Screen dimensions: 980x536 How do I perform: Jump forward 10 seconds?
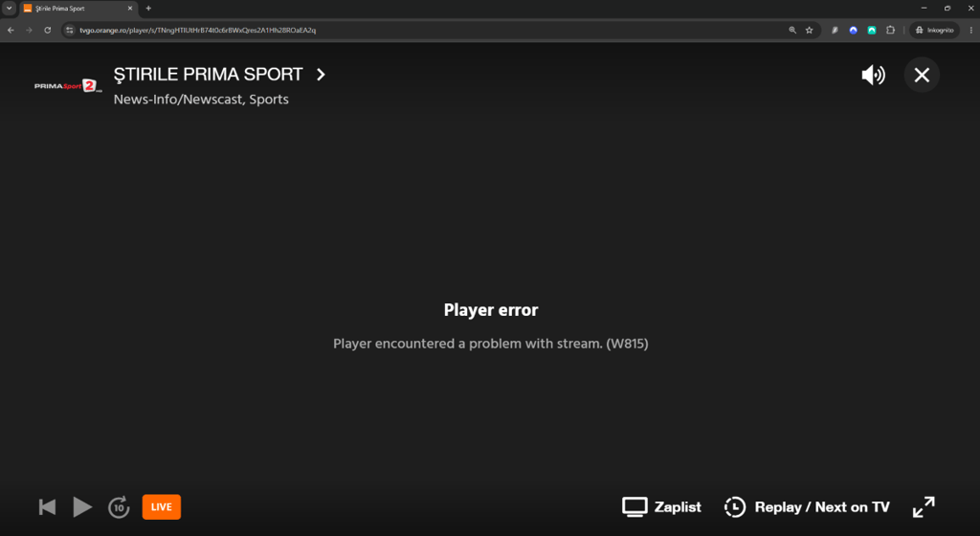point(119,506)
